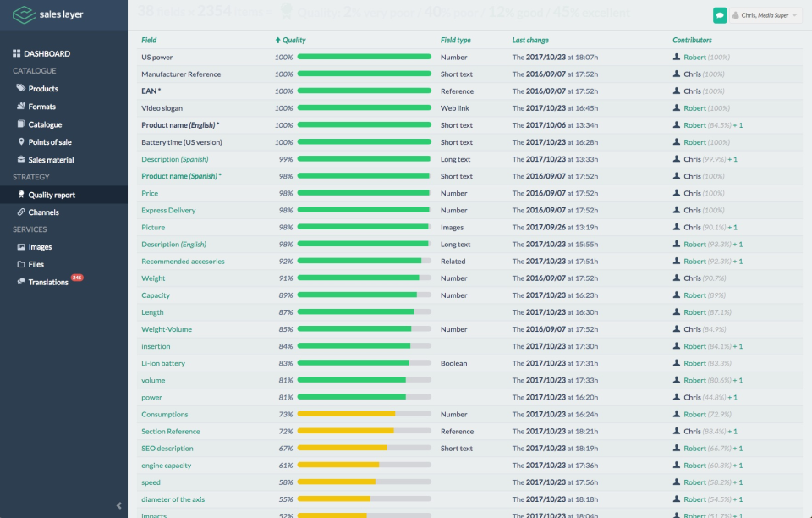Click contributor person icon in Price row
Viewport: 812px width, 518px height.
677,193
